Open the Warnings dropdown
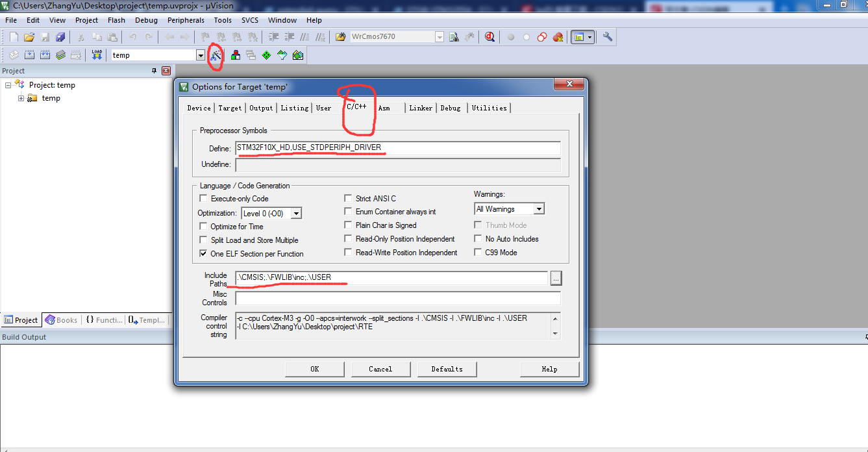This screenshot has width=868, height=452. pos(539,209)
